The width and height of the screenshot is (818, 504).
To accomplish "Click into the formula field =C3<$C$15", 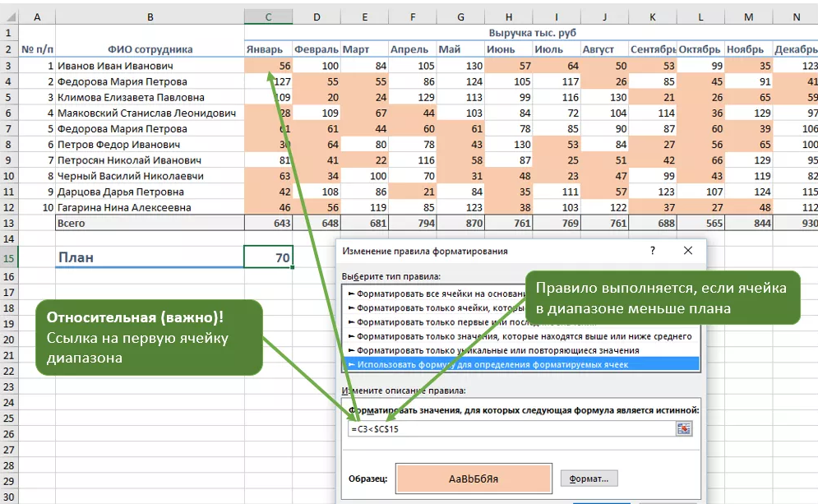I will [512, 429].
